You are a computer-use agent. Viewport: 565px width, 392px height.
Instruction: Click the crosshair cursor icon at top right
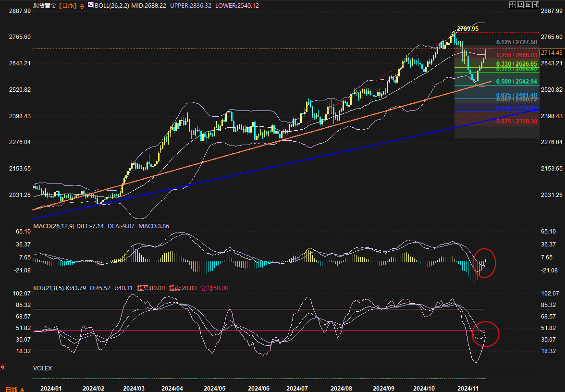pyautogui.click(x=513, y=5)
